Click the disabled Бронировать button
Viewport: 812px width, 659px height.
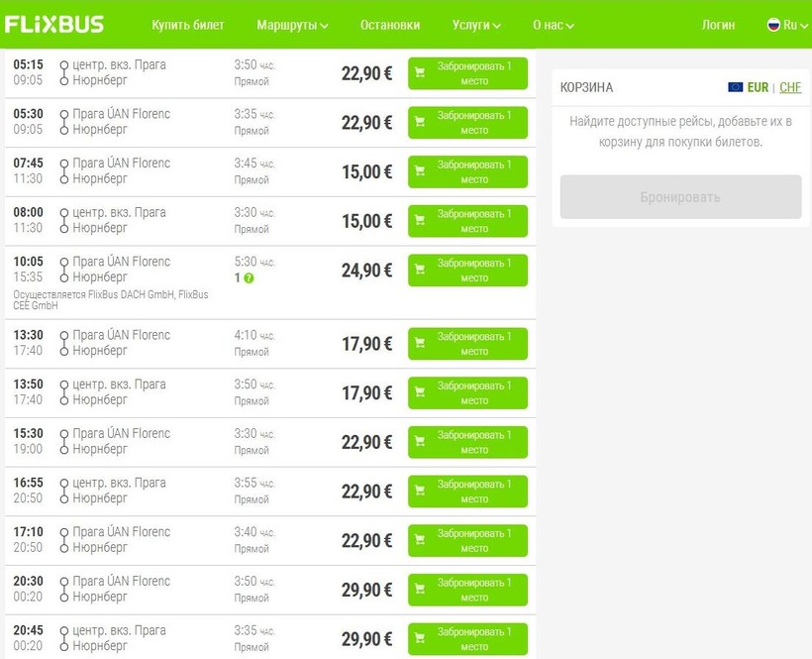tap(680, 197)
